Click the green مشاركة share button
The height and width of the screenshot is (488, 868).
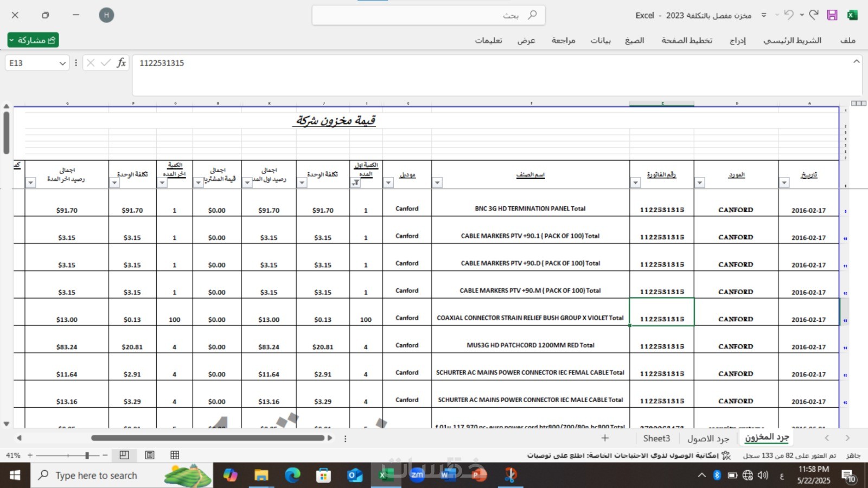33,40
